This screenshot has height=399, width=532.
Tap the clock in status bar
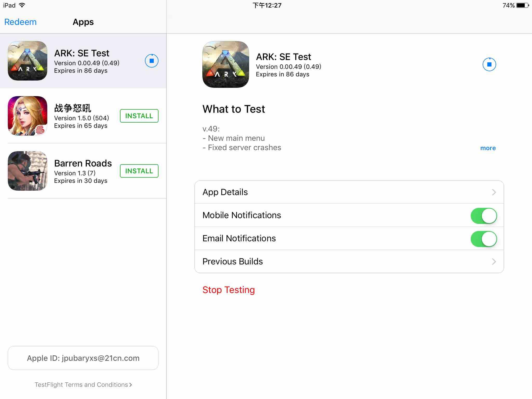pyautogui.click(x=267, y=5)
